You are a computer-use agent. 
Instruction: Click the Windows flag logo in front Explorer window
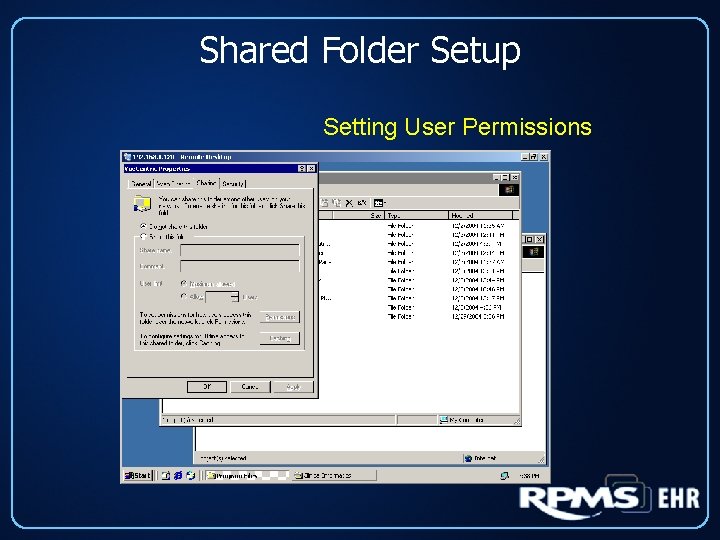[509, 190]
